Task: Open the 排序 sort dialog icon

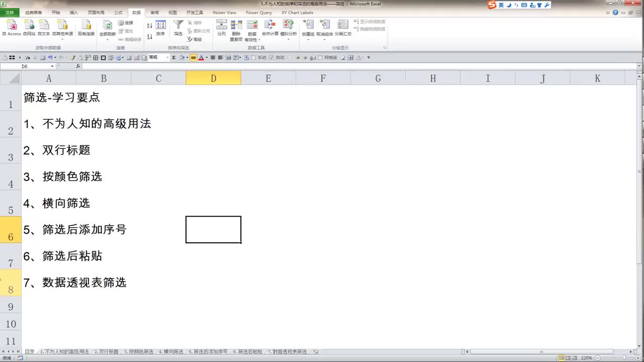Action: click(160, 28)
